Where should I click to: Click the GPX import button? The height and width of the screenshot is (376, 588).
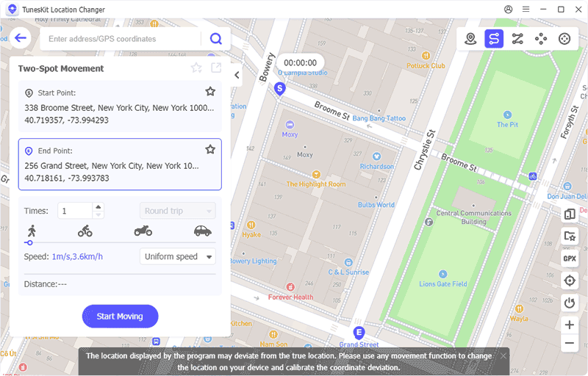[570, 258]
